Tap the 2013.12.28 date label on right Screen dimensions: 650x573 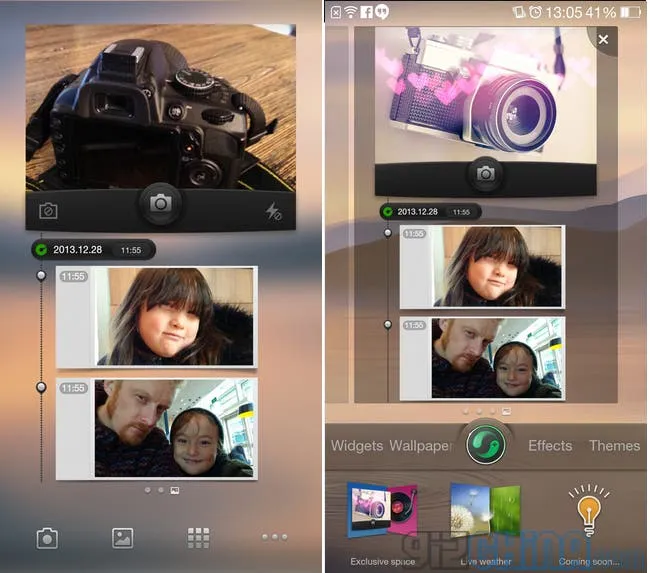[417, 212]
